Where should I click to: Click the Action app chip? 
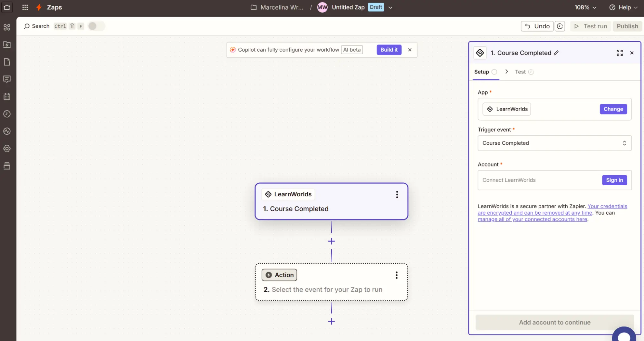(x=279, y=275)
